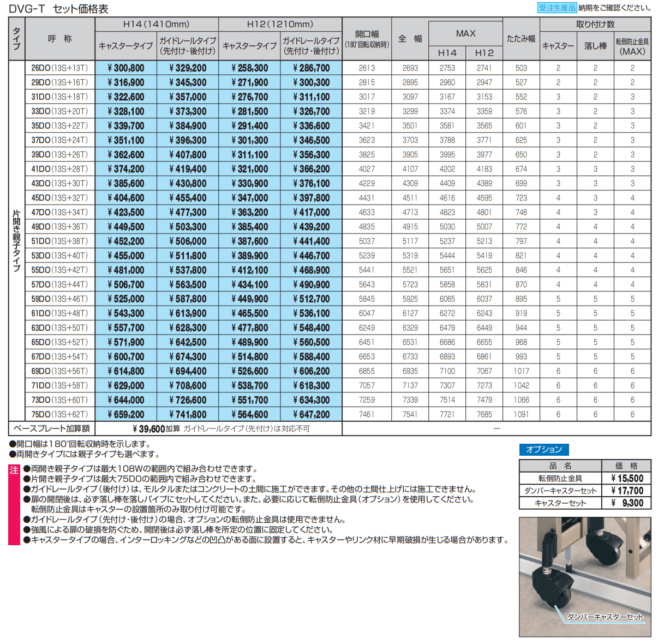Click the たたみ幅 column header

(x=521, y=39)
